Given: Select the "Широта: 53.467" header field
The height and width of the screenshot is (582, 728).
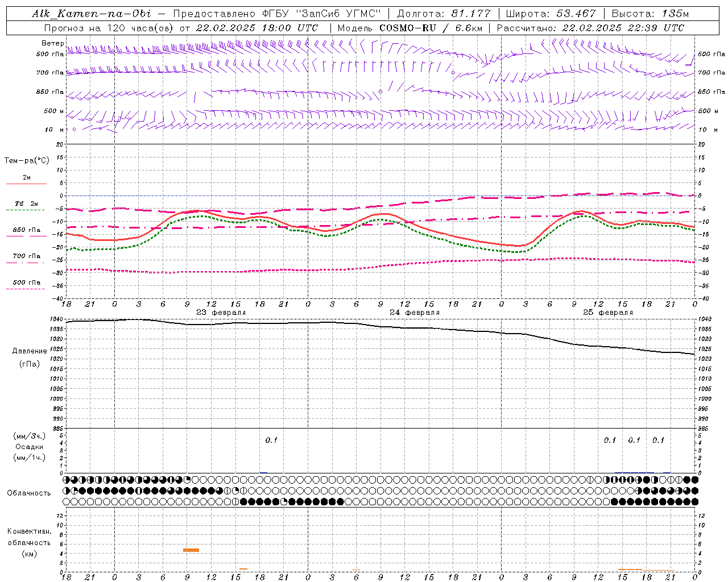Looking at the screenshot, I should (x=551, y=14).
